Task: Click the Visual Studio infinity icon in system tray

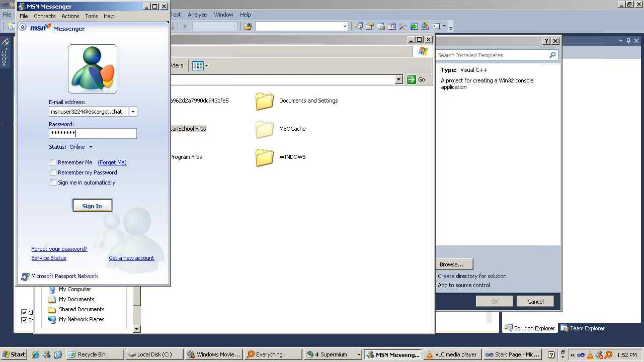Action: tap(581, 355)
